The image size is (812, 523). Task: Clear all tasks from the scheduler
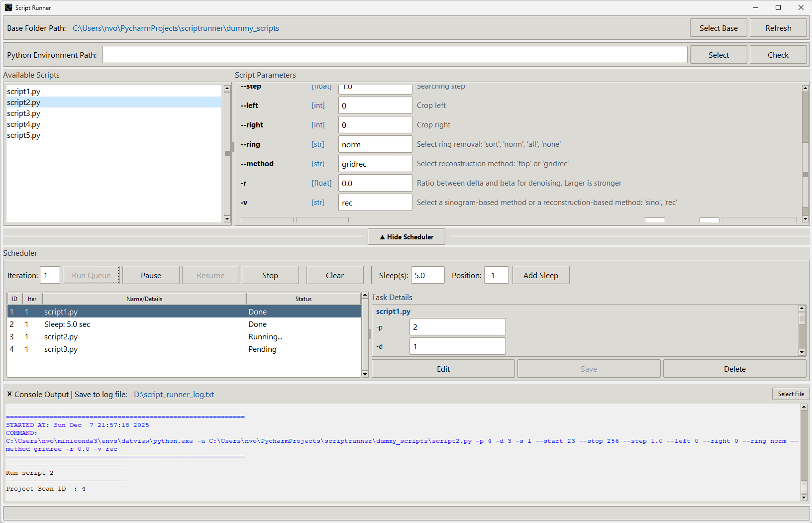click(334, 275)
